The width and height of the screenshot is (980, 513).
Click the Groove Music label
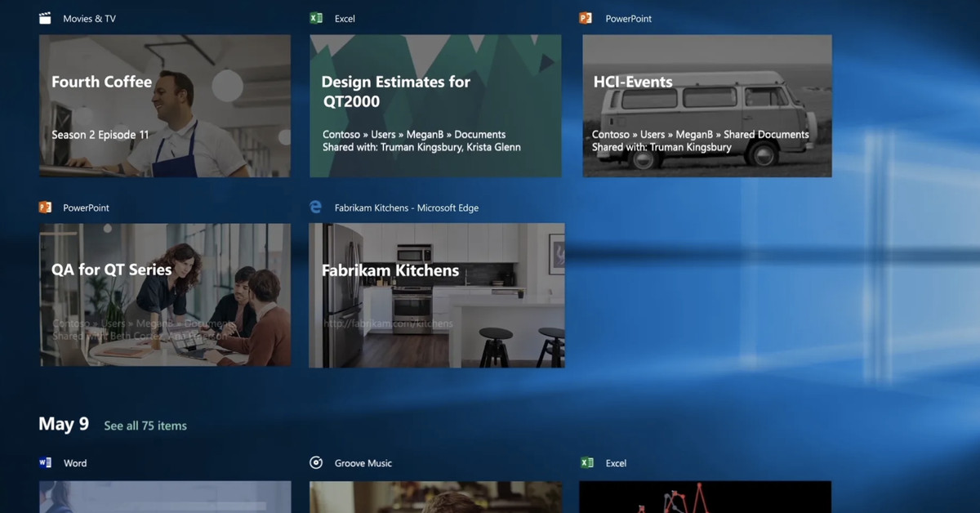[363, 463]
